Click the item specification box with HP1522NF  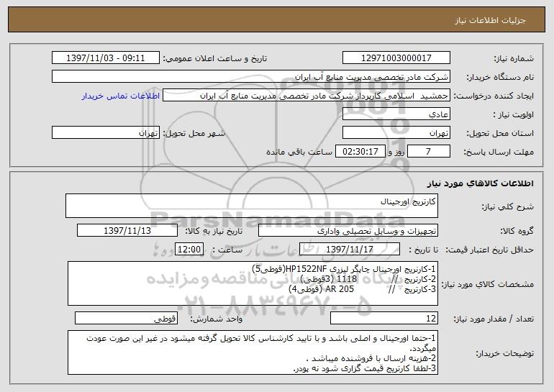253,283
